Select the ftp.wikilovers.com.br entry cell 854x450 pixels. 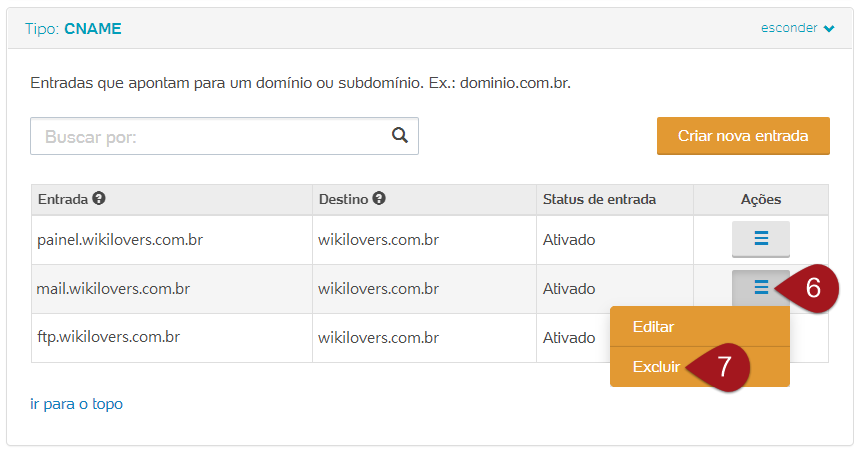pyautogui.click(x=108, y=338)
